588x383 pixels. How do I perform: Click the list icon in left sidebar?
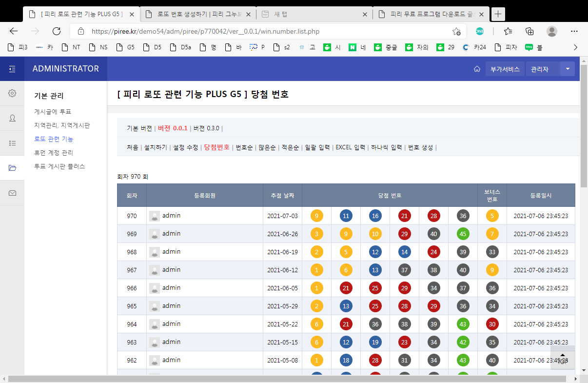pyautogui.click(x=12, y=143)
